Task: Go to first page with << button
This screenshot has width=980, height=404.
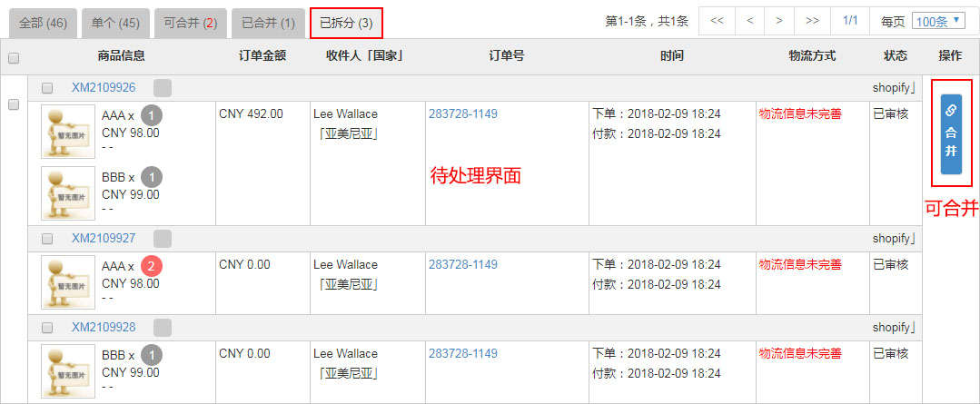Action: click(x=717, y=21)
